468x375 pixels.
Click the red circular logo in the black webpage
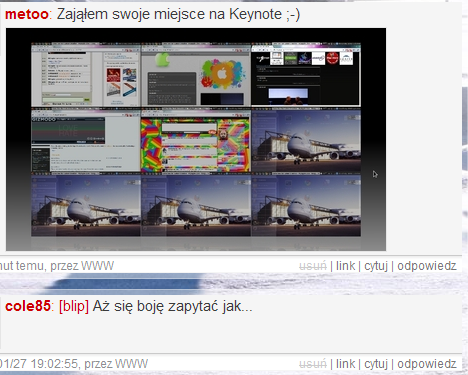332,58
